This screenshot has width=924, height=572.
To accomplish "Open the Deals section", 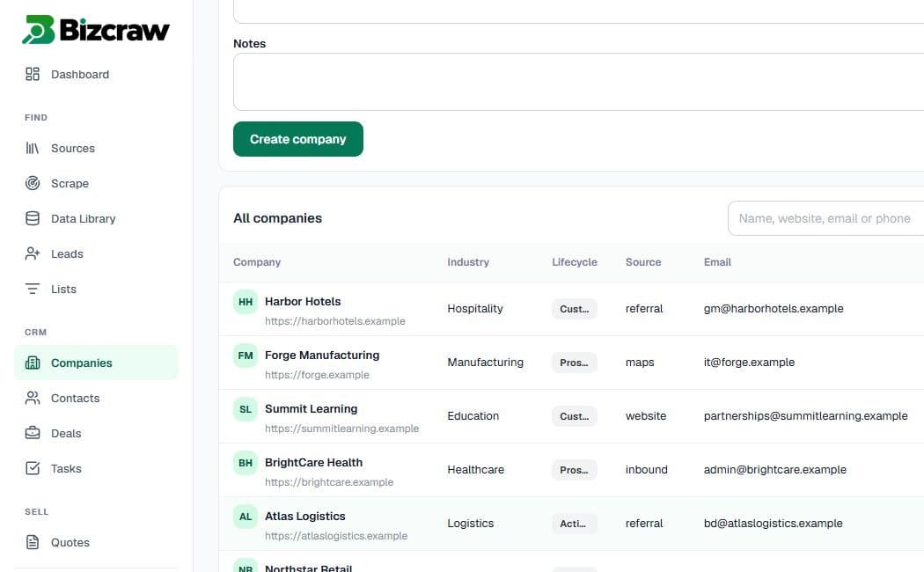I will [x=95, y=433].
